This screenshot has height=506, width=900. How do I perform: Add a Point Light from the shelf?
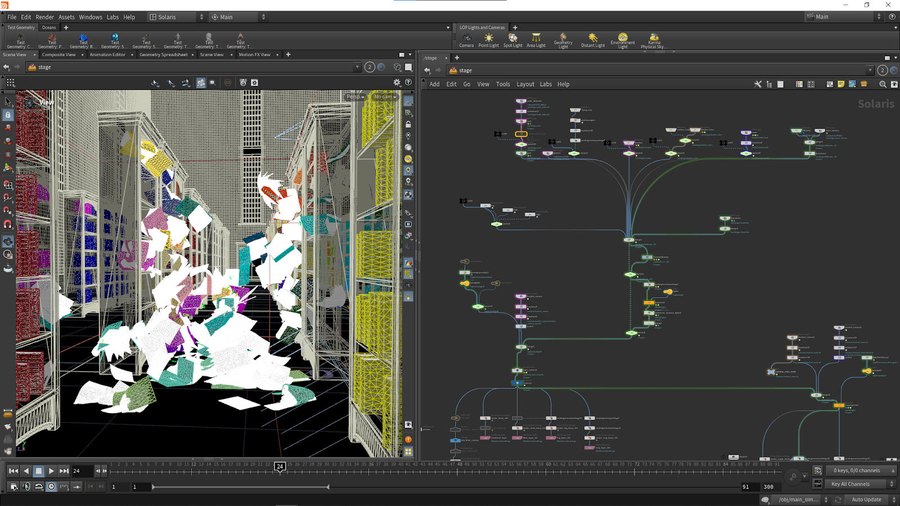(x=489, y=40)
